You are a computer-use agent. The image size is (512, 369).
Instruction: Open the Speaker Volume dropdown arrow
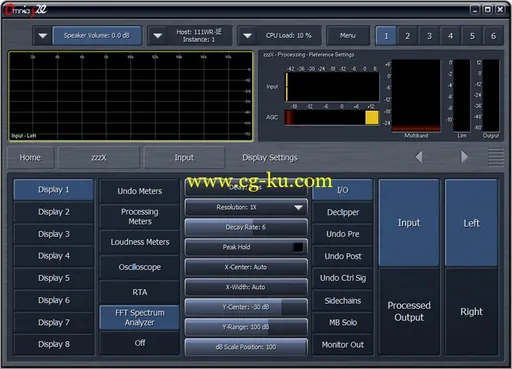[x=42, y=36]
